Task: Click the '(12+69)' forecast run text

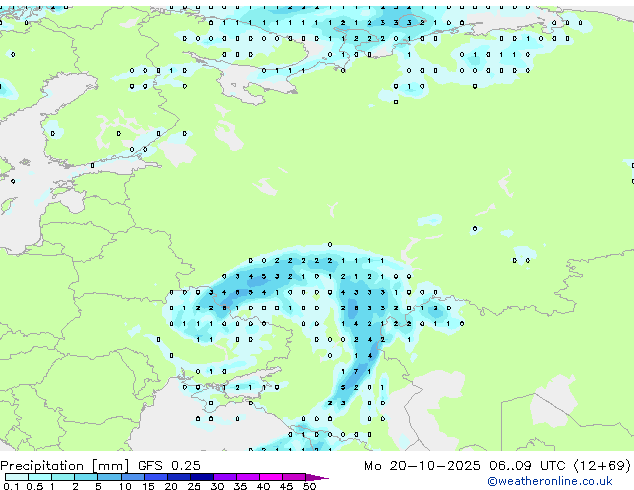Action: click(x=602, y=466)
